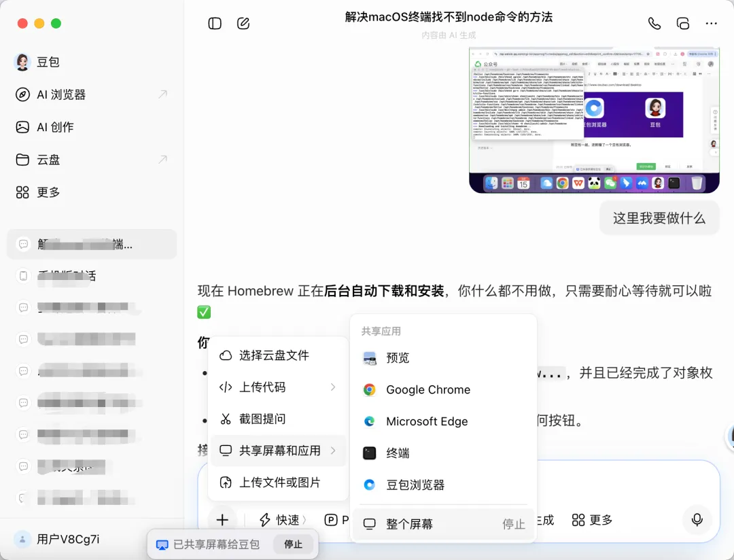734x560 pixels.
Task: Open the 快速 mode dropdown
Action: [x=283, y=520]
